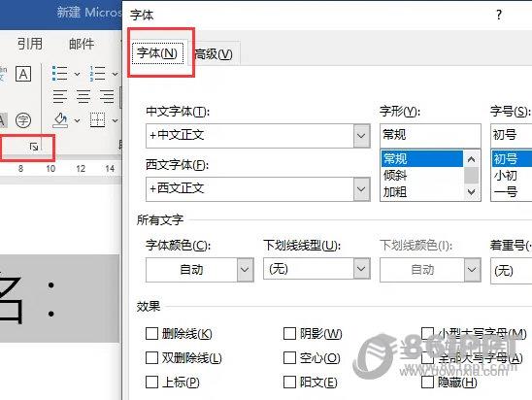Viewport: 532px width, 400px height.
Task: Apply bullet list formatting
Action: [60, 73]
